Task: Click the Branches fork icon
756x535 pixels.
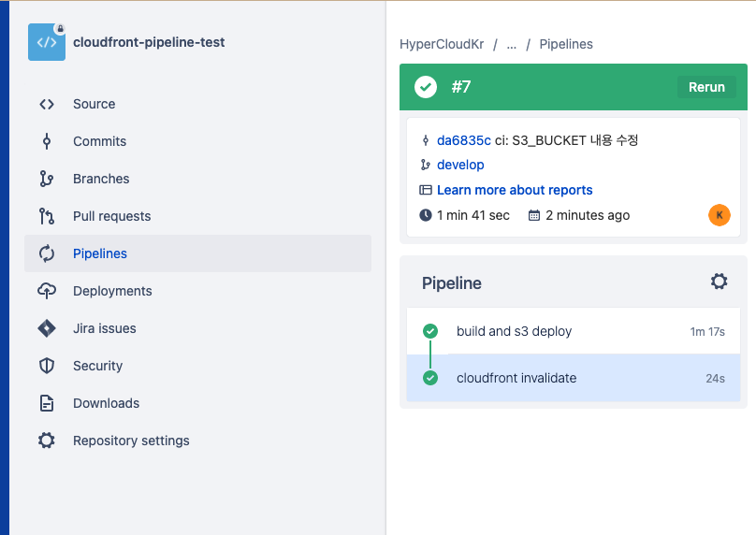Action: (47, 179)
